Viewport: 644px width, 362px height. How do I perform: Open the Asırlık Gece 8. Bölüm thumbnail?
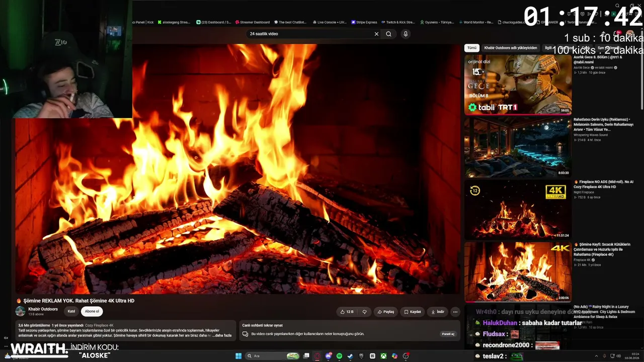(518, 84)
